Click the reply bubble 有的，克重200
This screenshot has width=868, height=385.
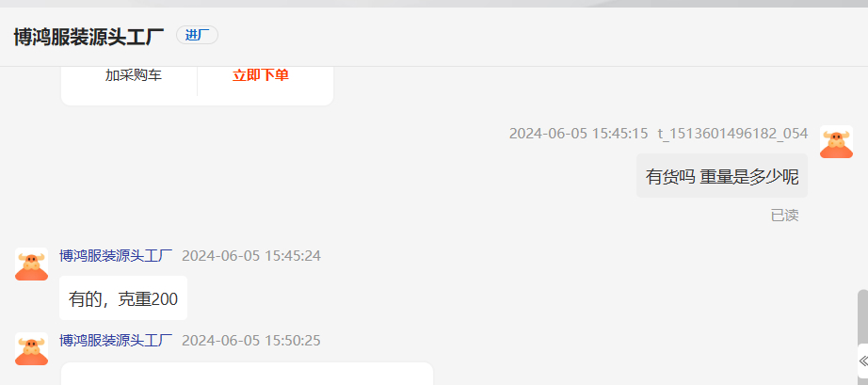coord(123,298)
